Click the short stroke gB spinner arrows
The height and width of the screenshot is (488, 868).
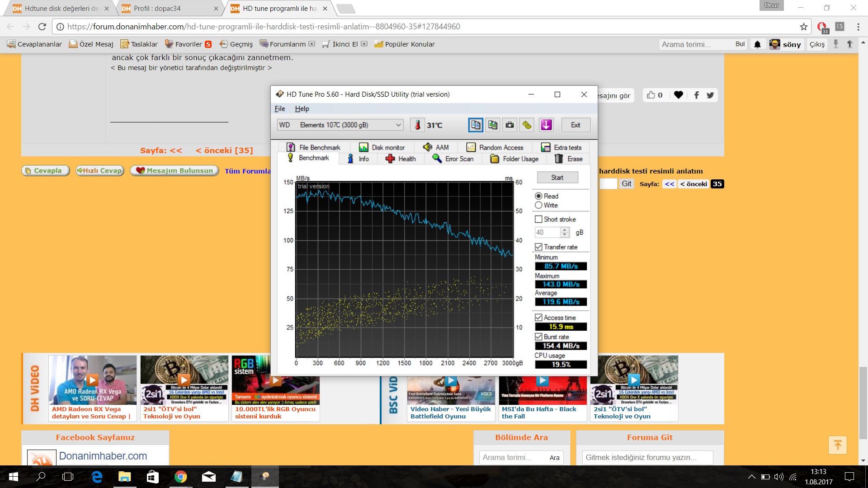(564, 232)
